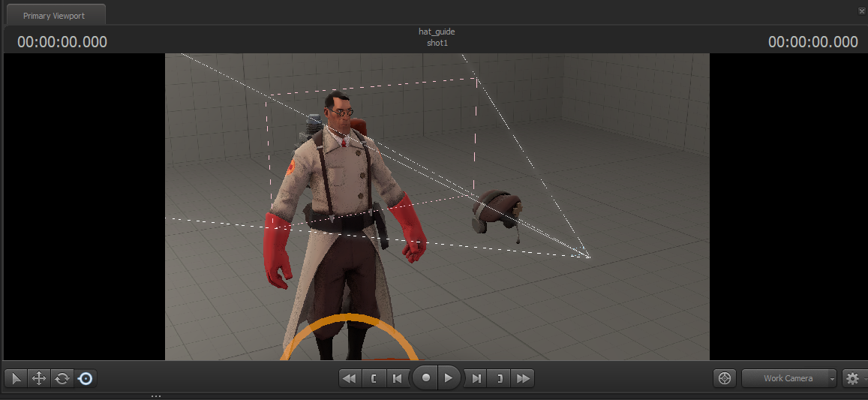This screenshot has width=868, height=400.
Task: Open viewport settings via gear icon
Action: (852, 378)
